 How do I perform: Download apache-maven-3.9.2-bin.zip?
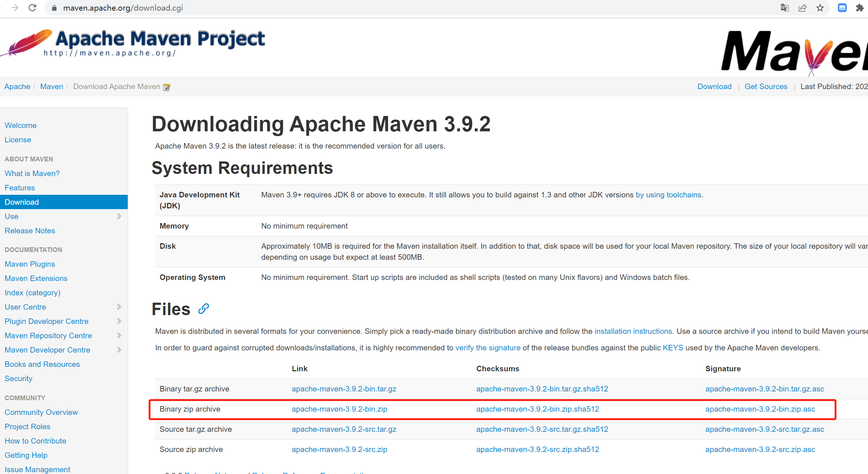click(339, 409)
